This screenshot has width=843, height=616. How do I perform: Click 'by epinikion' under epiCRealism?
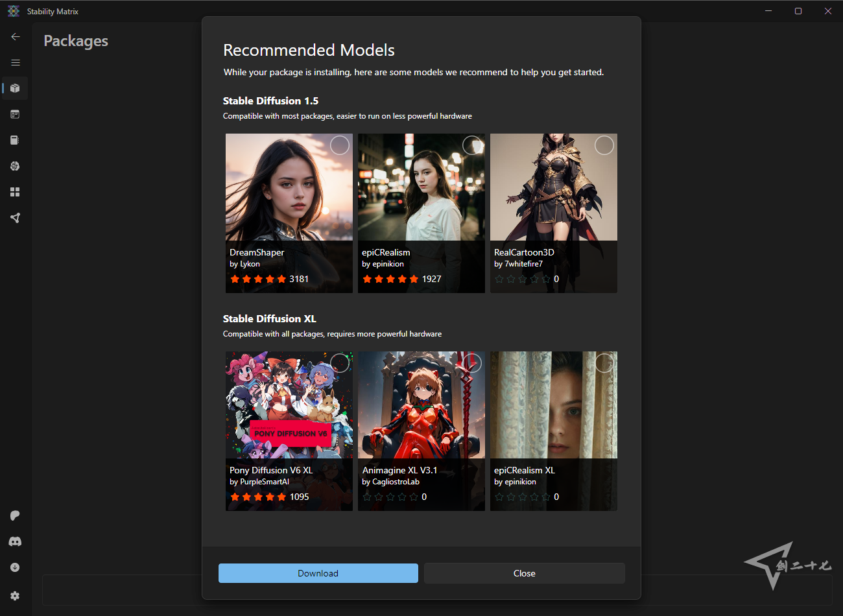[383, 264]
